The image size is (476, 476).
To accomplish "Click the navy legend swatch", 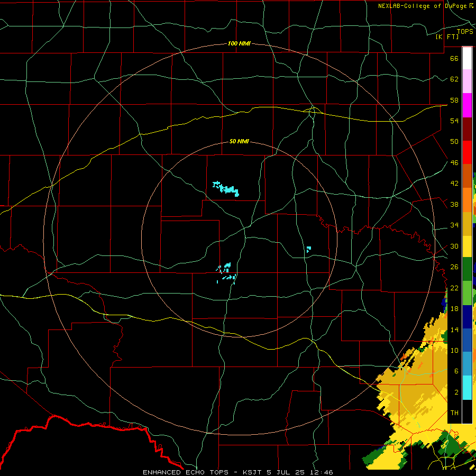I will point(467,317).
